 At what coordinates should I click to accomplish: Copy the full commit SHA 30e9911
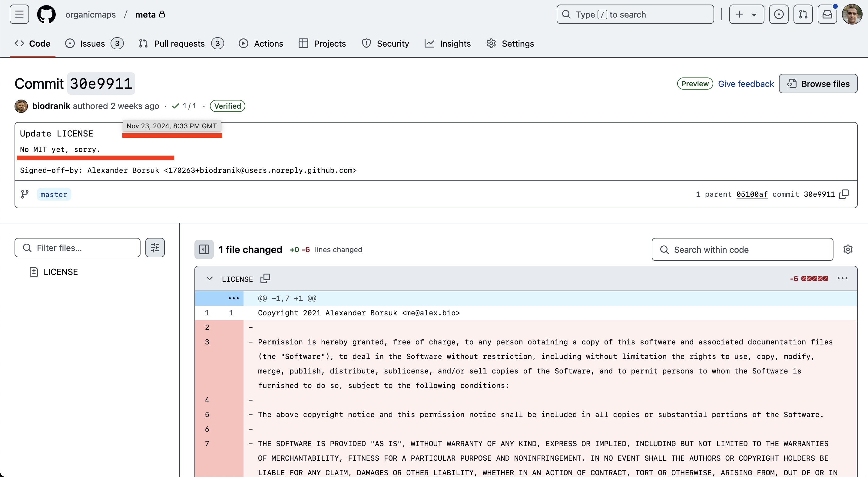pyautogui.click(x=844, y=194)
